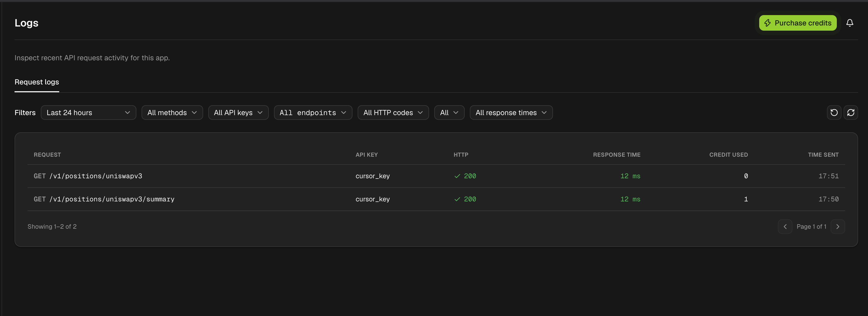Open the All endpoints dropdown
The image size is (868, 316).
313,113
